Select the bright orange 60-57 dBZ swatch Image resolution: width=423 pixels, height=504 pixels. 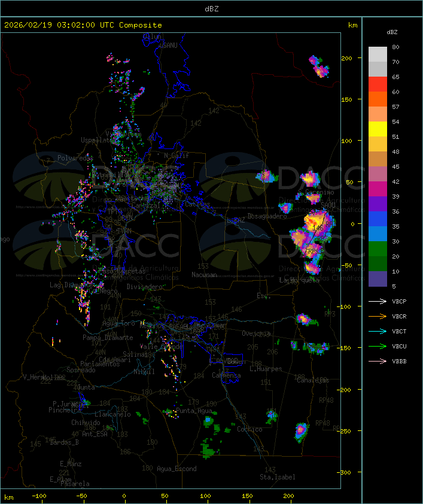(378, 99)
